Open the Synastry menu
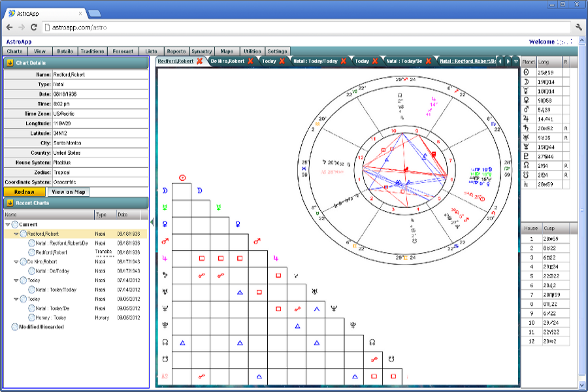This screenshot has height=392, width=588. click(201, 51)
